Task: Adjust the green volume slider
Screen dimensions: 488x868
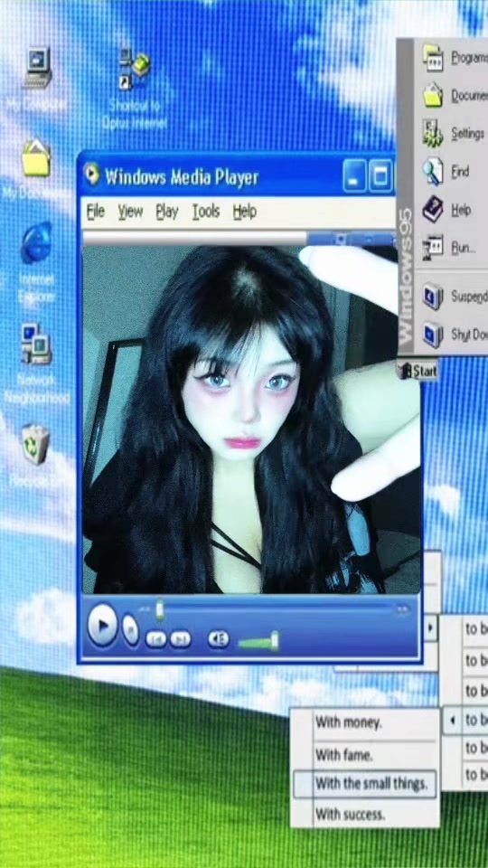Action: coord(259,643)
